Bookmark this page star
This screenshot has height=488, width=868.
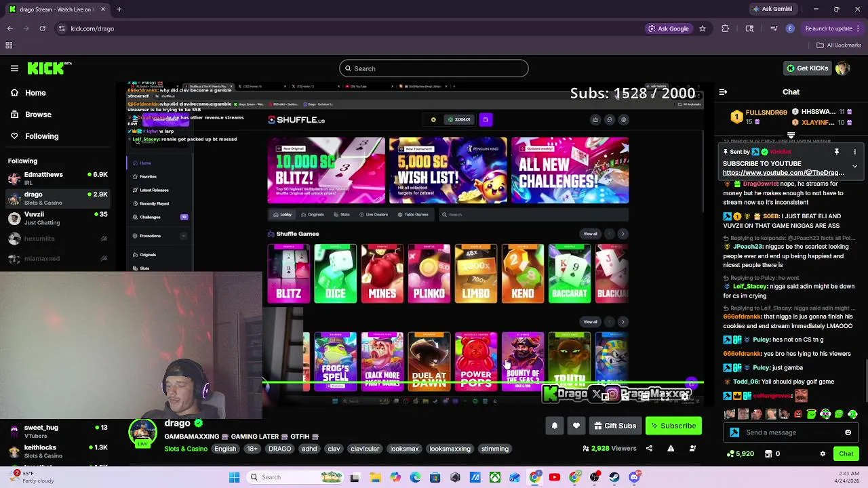pyautogui.click(x=703, y=28)
